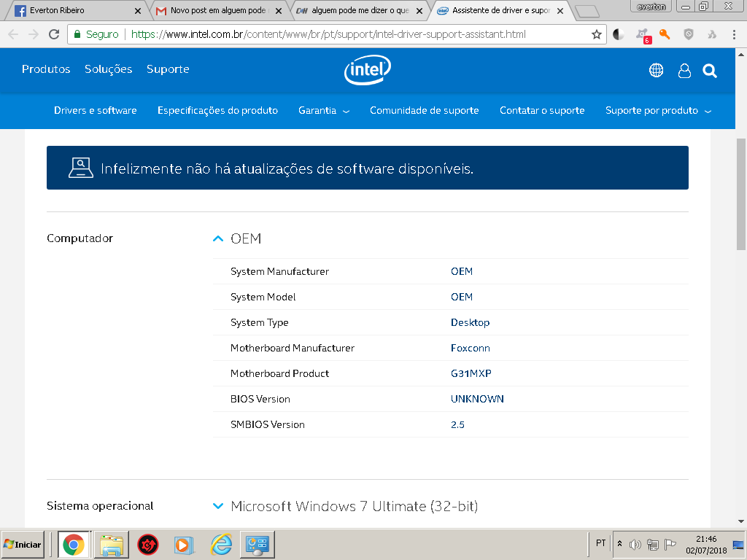The width and height of the screenshot is (747, 560).
Task: Open the Soluções menu
Action: click(x=108, y=69)
